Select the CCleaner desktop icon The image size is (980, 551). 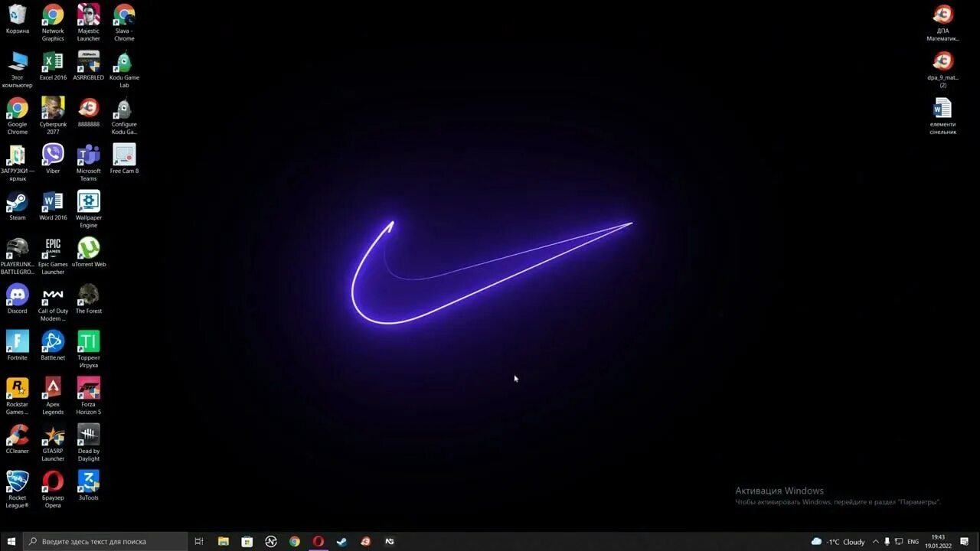point(17,439)
